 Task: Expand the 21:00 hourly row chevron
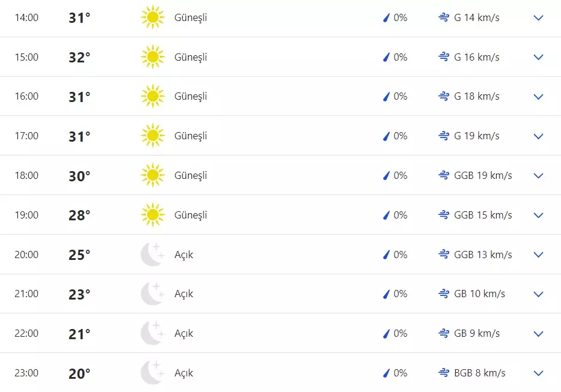click(538, 294)
